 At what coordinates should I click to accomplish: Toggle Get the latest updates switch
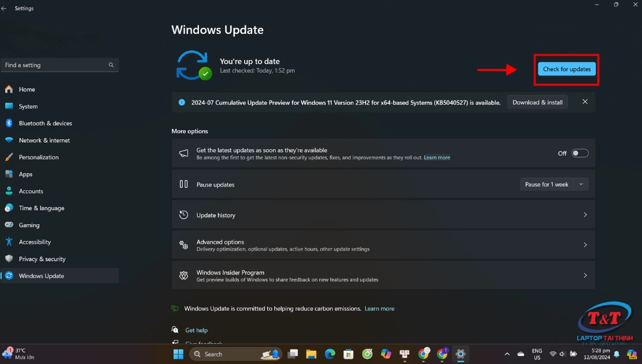click(580, 153)
